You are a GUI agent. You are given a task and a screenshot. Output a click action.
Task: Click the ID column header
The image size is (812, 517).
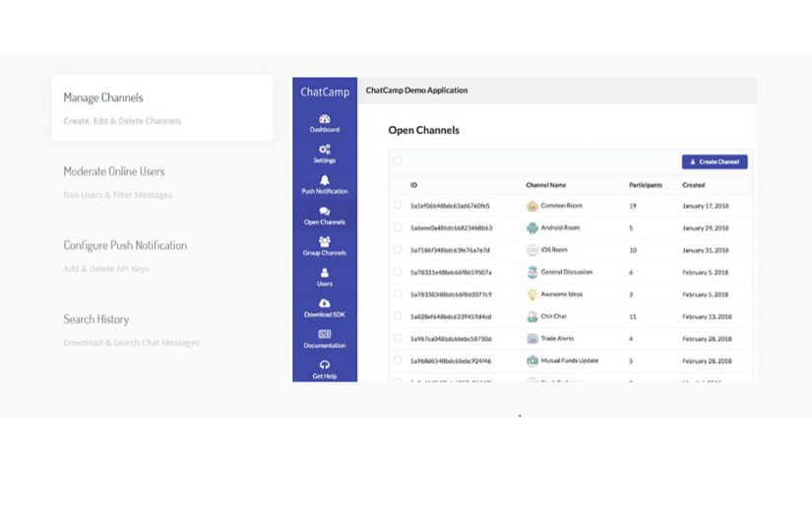click(413, 185)
